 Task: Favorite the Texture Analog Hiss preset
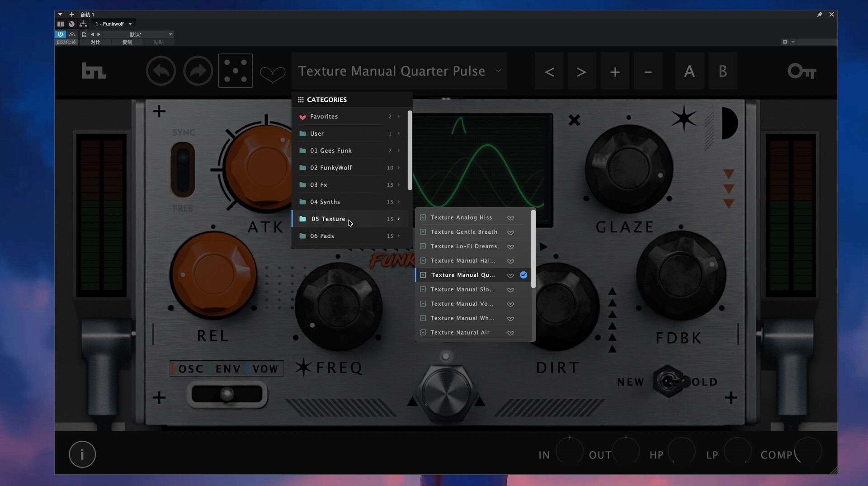tap(510, 218)
